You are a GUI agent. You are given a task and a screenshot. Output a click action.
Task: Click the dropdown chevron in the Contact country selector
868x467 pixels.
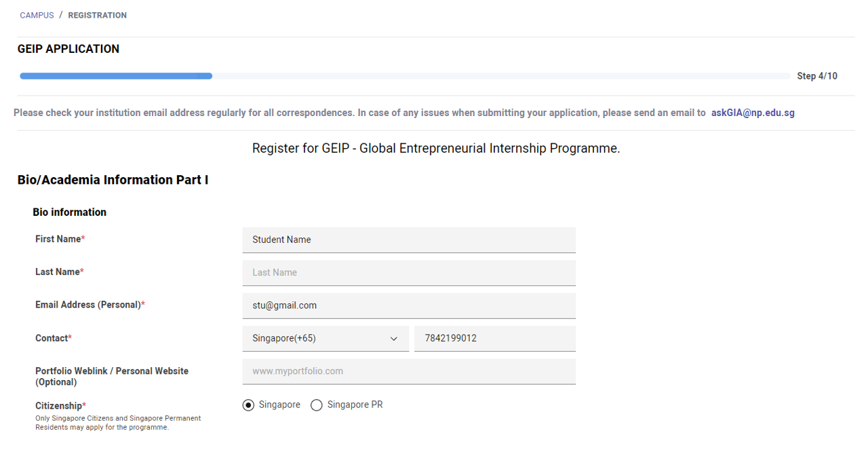tap(393, 339)
